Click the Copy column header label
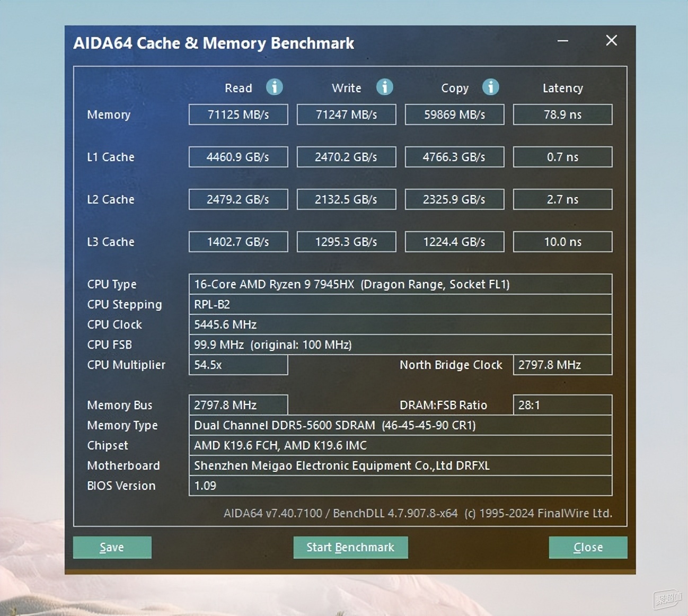Image resolution: width=688 pixels, height=616 pixels. coord(455,89)
